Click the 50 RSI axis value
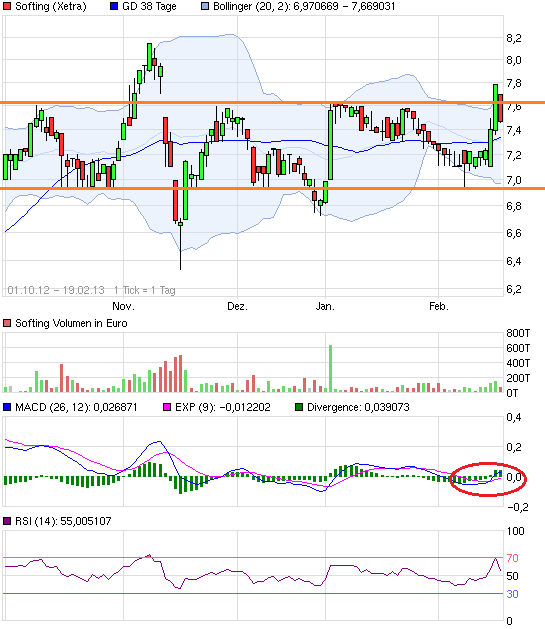Screen dimensions: 545x629 tap(513, 576)
